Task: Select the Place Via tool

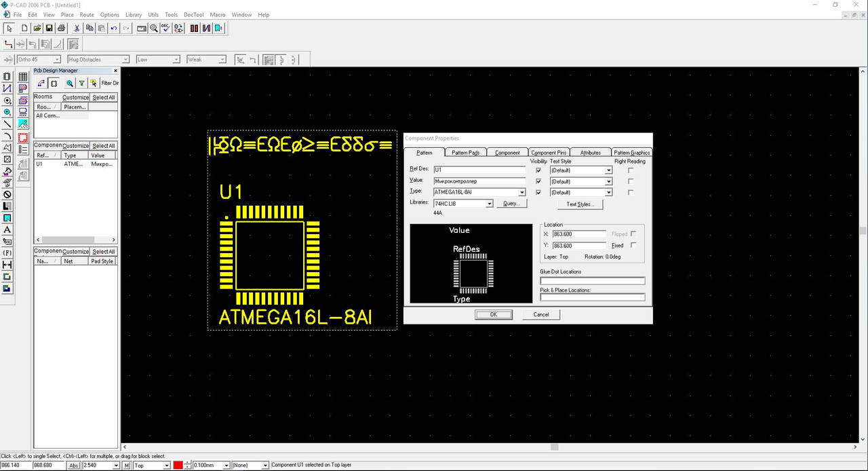Action: pos(7,112)
